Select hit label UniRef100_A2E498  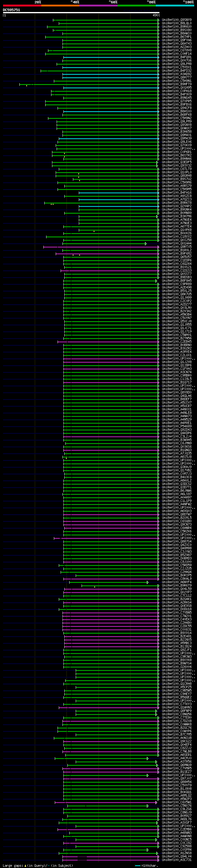177,287
